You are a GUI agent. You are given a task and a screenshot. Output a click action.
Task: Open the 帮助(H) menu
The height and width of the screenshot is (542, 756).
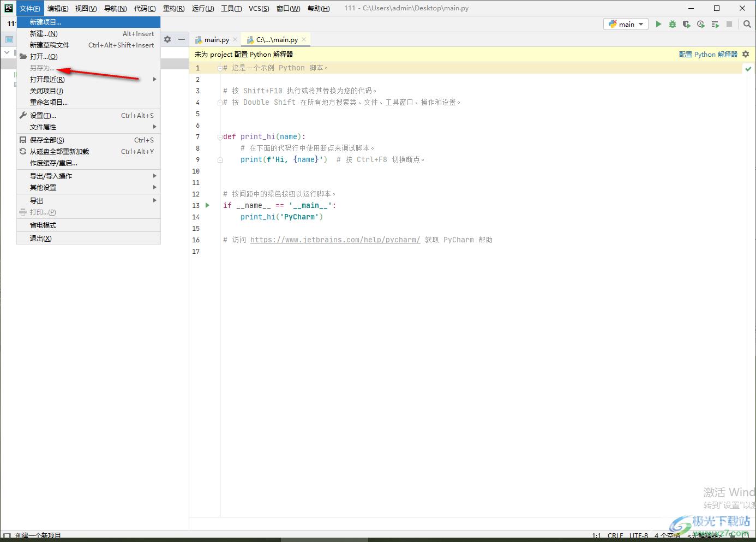click(x=319, y=8)
